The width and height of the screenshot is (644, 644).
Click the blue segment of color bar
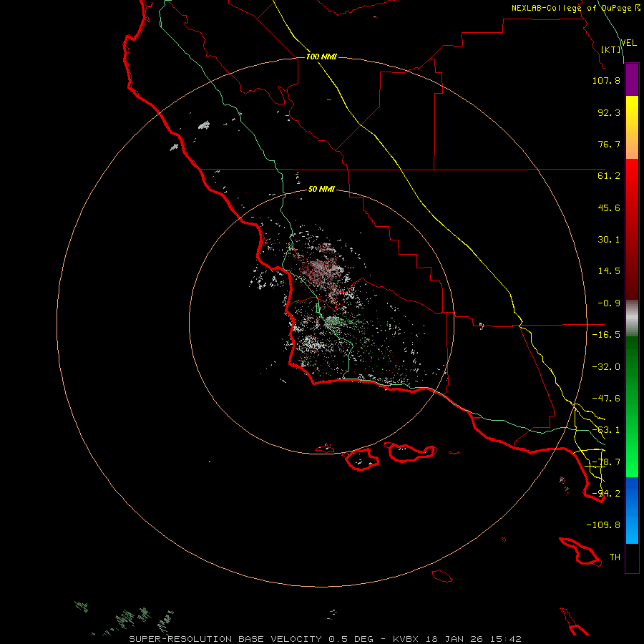coord(632,510)
